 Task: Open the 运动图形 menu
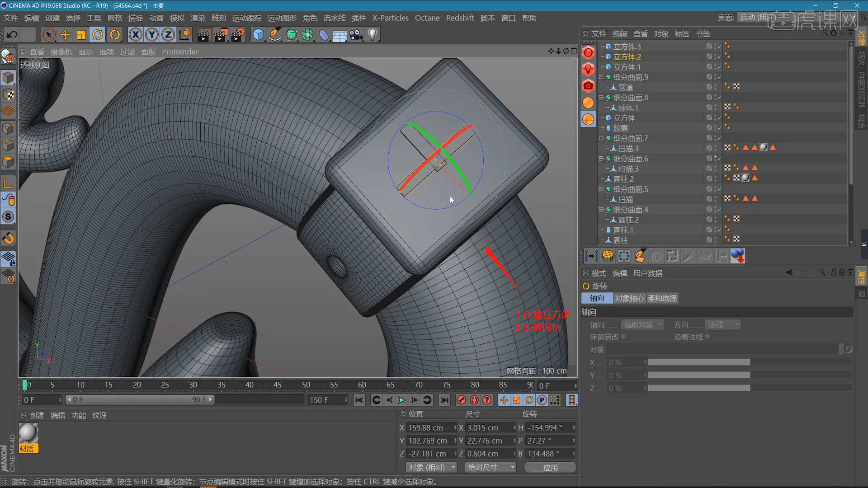tap(282, 18)
